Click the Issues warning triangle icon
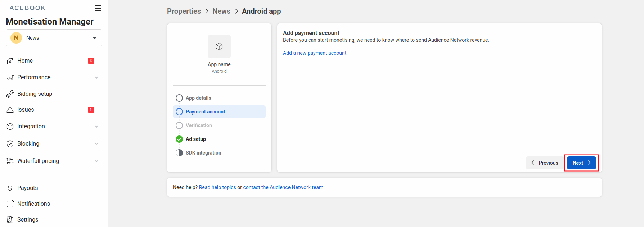 tap(10, 110)
